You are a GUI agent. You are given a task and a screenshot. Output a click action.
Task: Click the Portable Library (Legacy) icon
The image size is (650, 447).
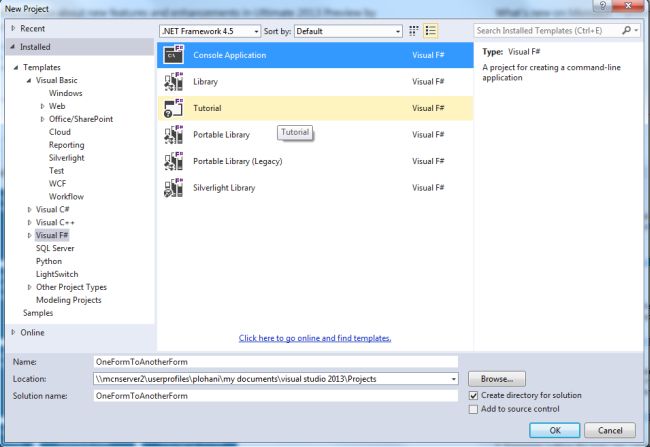pyautogui.click(x=173, y=161)
